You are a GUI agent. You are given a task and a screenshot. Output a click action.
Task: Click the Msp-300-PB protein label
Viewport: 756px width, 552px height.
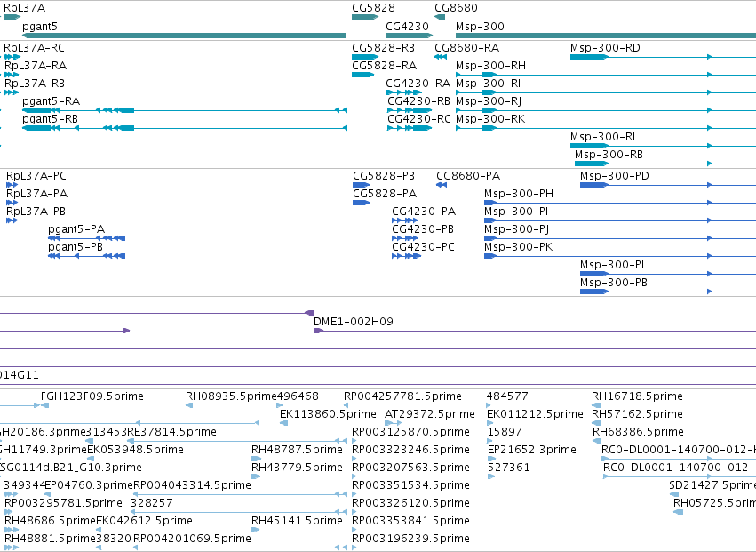coord(614,283)
